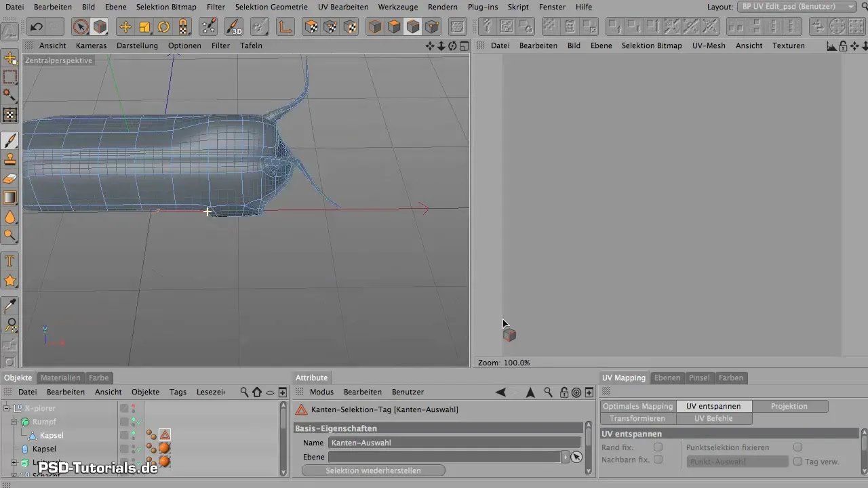The width and height of the screenshot is (868, 488).
Task: Select the brush tool in left palette
Action: coord(10,140)
